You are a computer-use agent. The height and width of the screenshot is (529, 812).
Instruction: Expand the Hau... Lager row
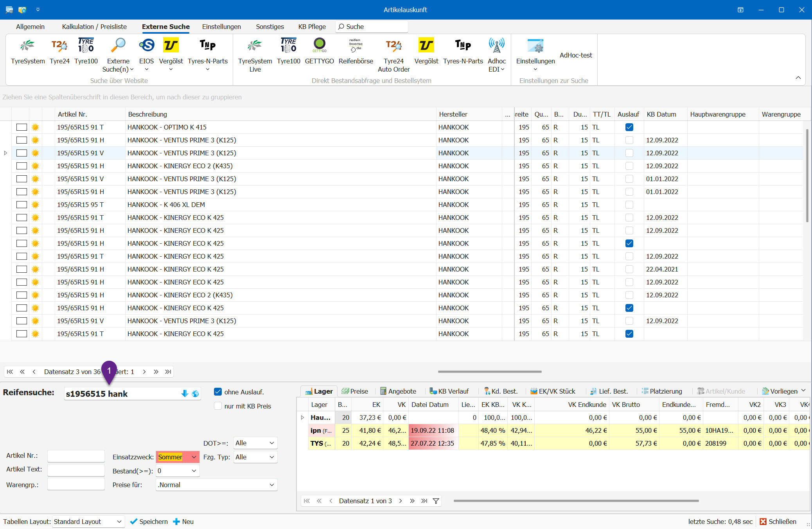pyautogui.click(x=302, y=417)
